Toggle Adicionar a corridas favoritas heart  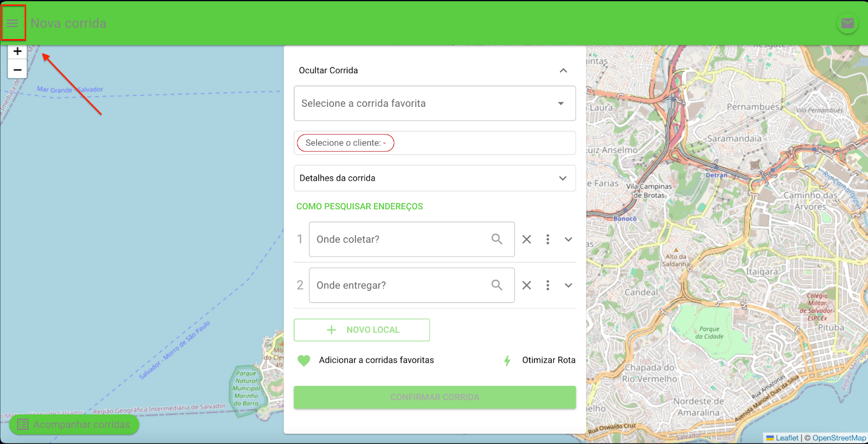coord(304,361)
